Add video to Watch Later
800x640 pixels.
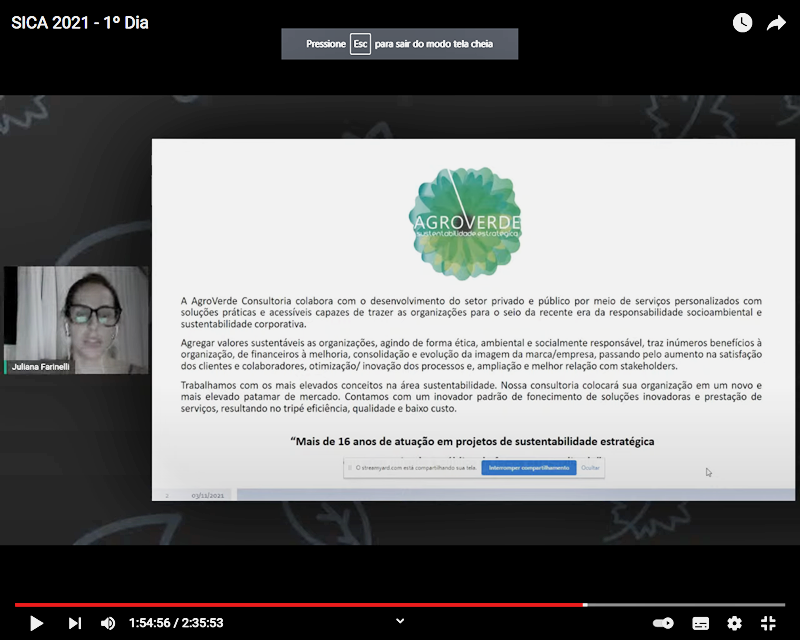click(742, 22)
